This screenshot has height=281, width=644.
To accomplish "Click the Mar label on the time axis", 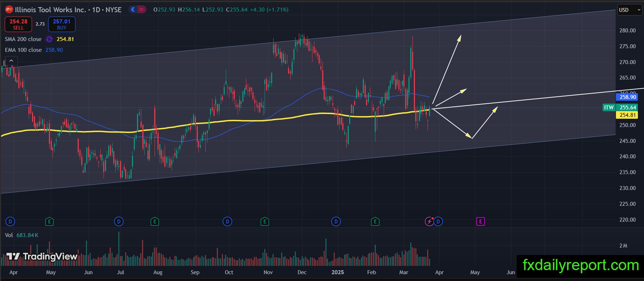I will coord(403,272).
